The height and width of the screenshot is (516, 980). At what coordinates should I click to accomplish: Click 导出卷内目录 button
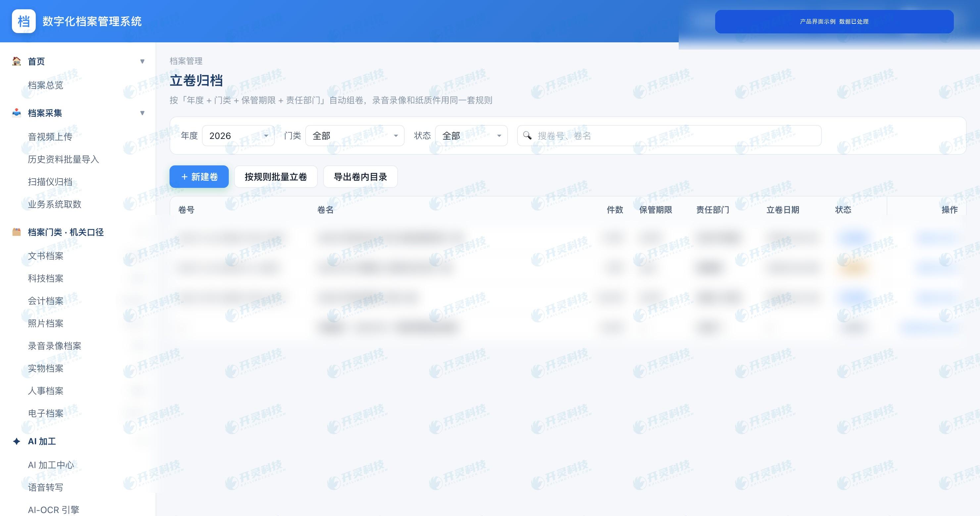coord(360,177)
